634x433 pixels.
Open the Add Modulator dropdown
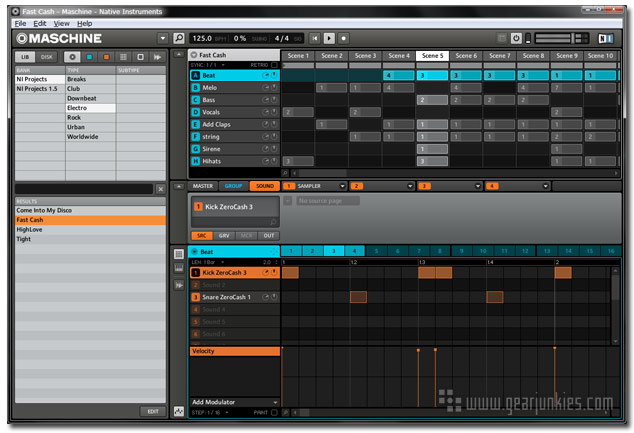(235, 402)
